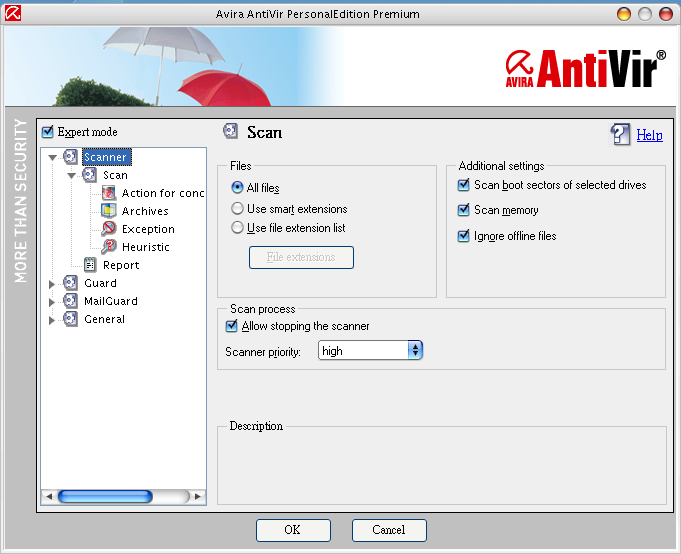The image size is (681, 554).
Task: Select Use file extension list option
Action: point(237,228)
